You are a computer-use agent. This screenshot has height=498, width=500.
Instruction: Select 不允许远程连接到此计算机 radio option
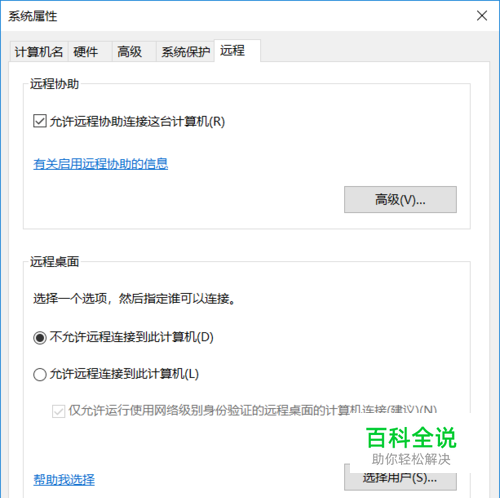coord(40,338)
